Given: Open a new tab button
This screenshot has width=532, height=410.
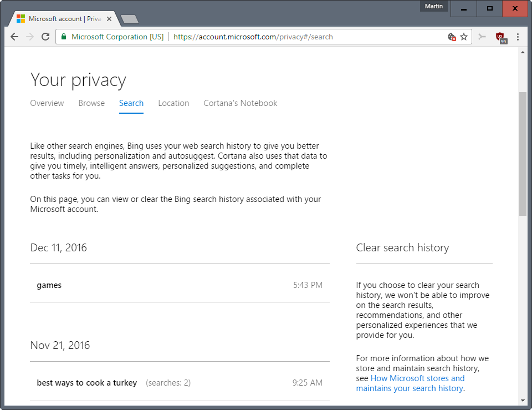Looking at the screenshot, I should point(130,19).
